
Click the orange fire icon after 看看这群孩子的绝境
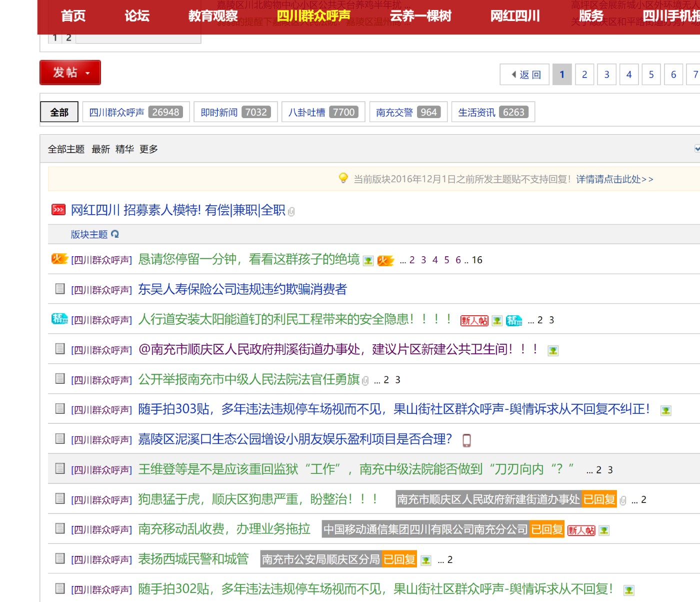point(385,261)
